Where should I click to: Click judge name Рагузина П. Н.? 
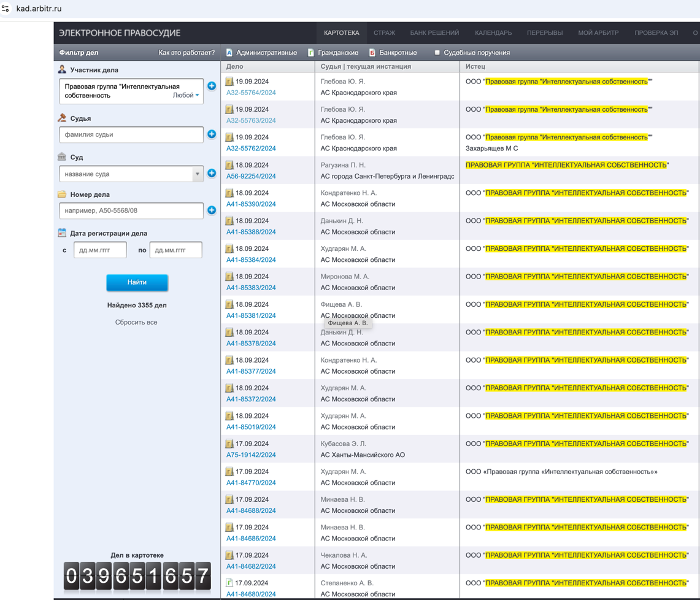[x=343, y=165]
